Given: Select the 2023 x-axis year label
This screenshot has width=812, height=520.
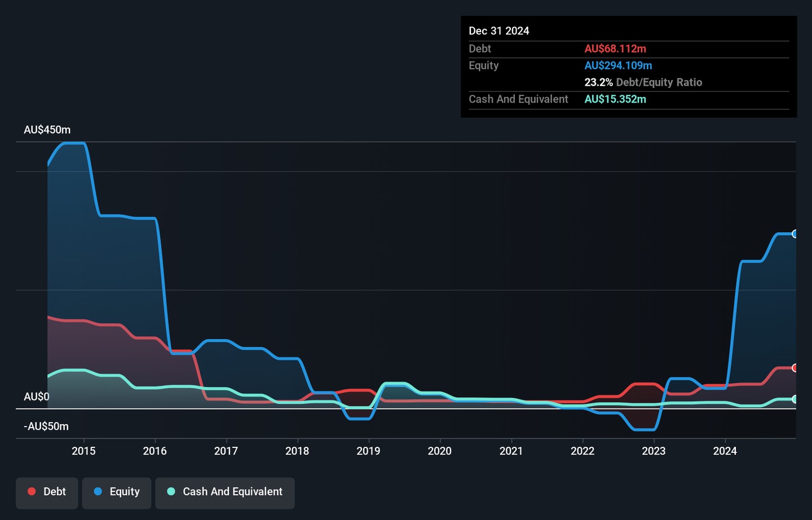Looking at the screenshot, I should 654,451.
